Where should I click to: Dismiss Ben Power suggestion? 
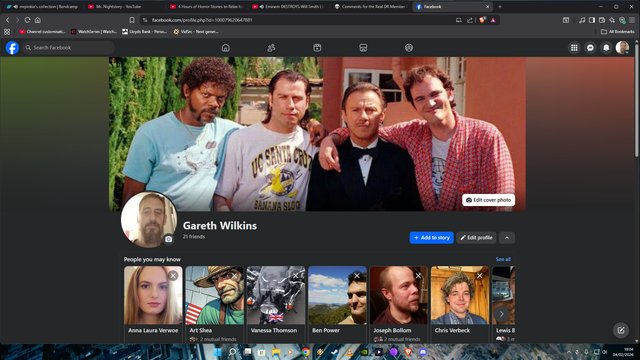tap(357, 276)
